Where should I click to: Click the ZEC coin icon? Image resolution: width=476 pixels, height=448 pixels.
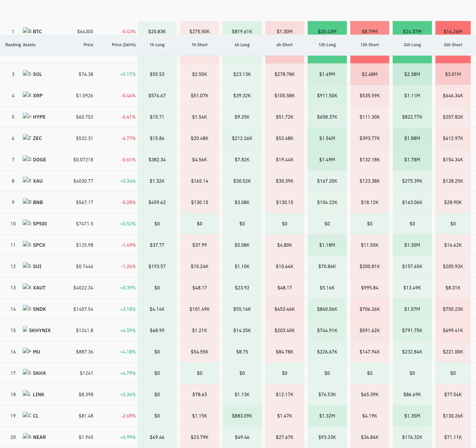(x=27, y=137)
